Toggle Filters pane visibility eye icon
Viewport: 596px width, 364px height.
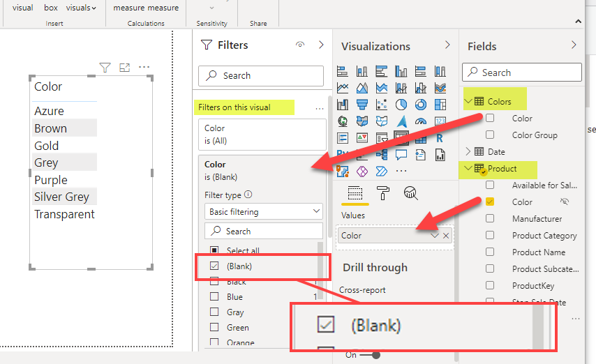pyautogui.click(x=300, y=45)
